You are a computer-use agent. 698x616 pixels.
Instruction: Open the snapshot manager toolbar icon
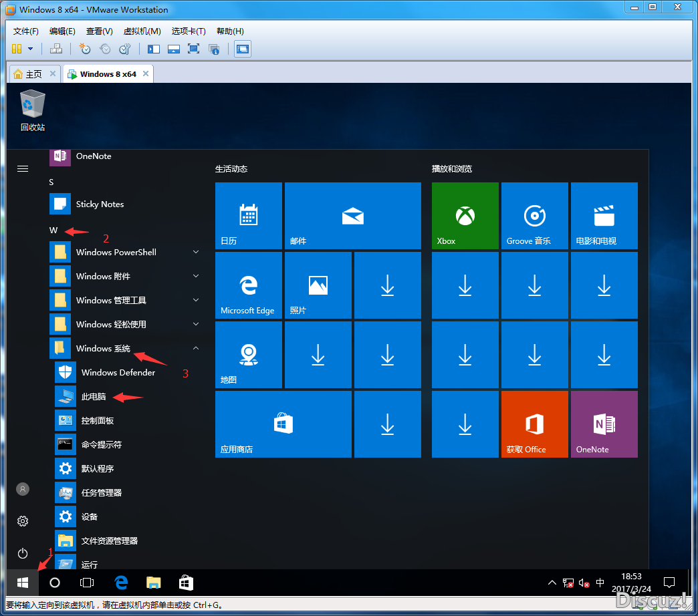[x=125, y=49]
